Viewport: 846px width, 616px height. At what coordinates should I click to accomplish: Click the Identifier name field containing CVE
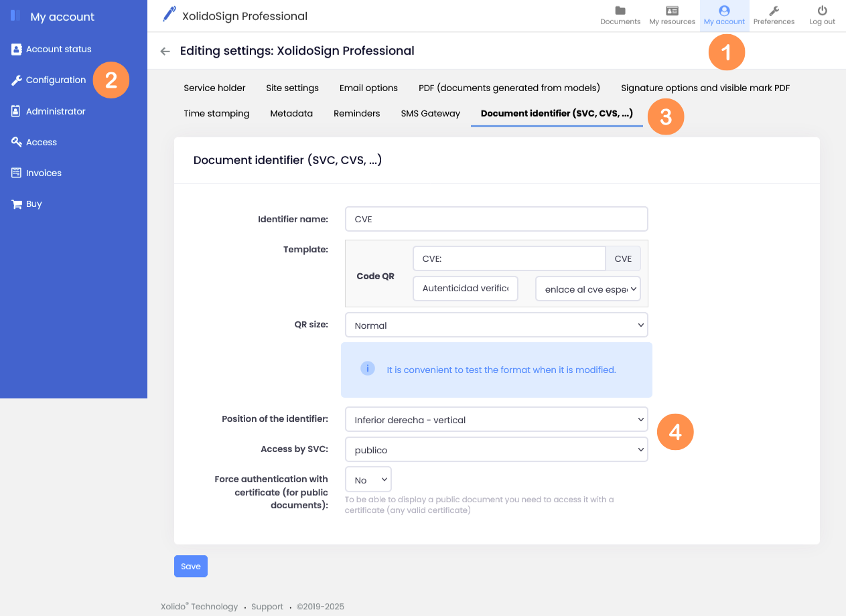496,219
